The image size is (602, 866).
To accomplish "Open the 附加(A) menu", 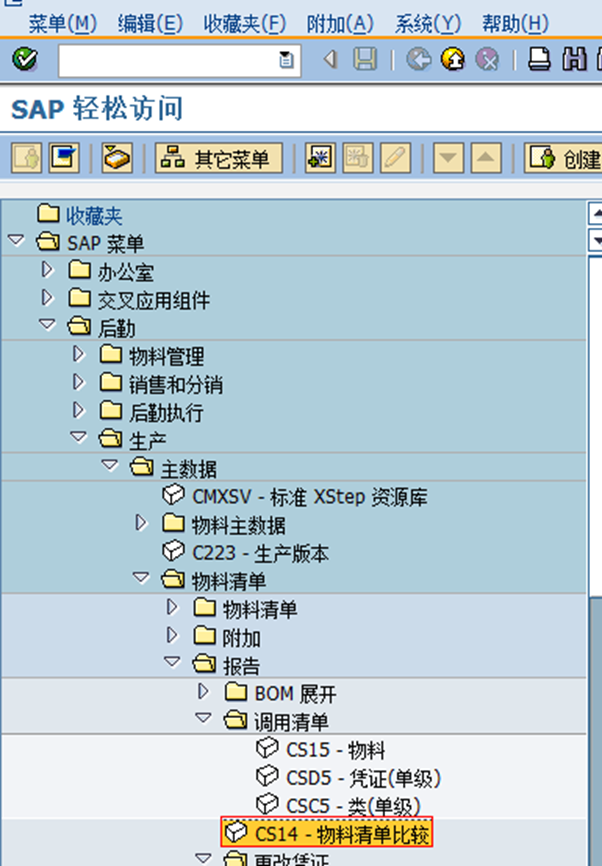I will point(340,24).
